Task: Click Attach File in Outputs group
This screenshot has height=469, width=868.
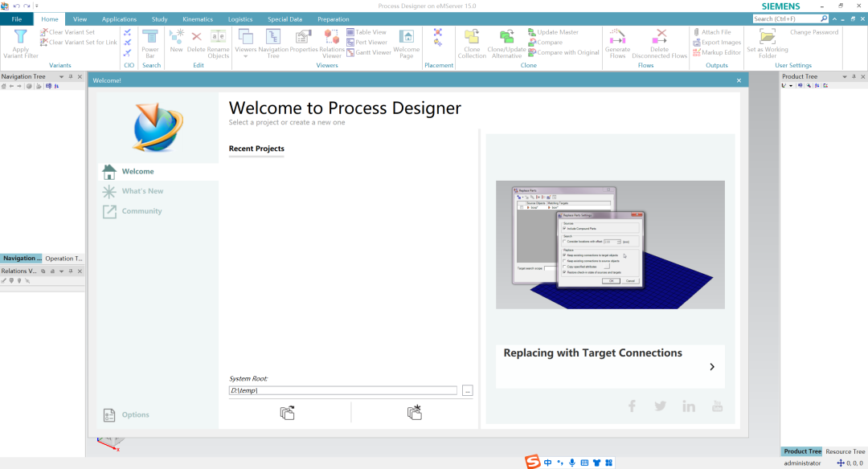Action: point(711,32)
